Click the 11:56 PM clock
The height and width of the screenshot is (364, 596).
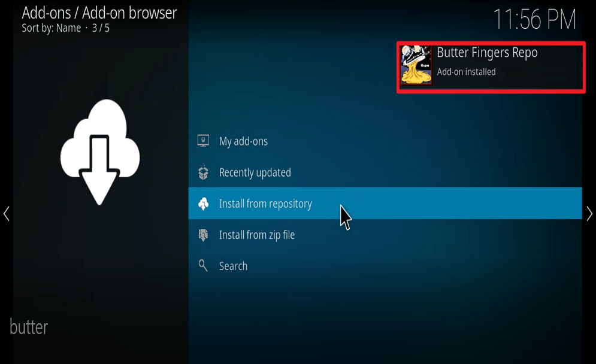(x=534, y=19)
